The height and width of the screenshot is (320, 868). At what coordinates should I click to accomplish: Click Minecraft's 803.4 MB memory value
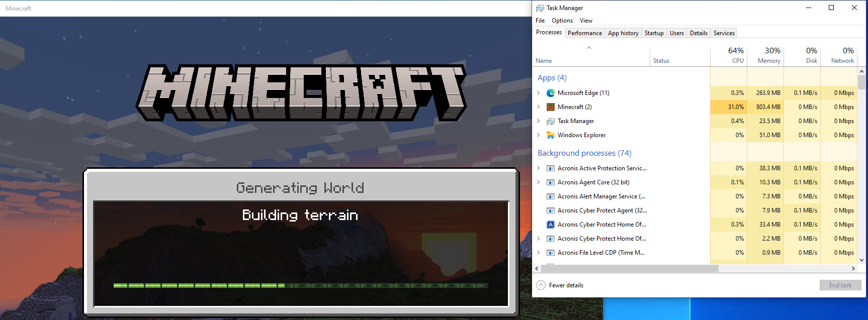(x=768, y=107)
